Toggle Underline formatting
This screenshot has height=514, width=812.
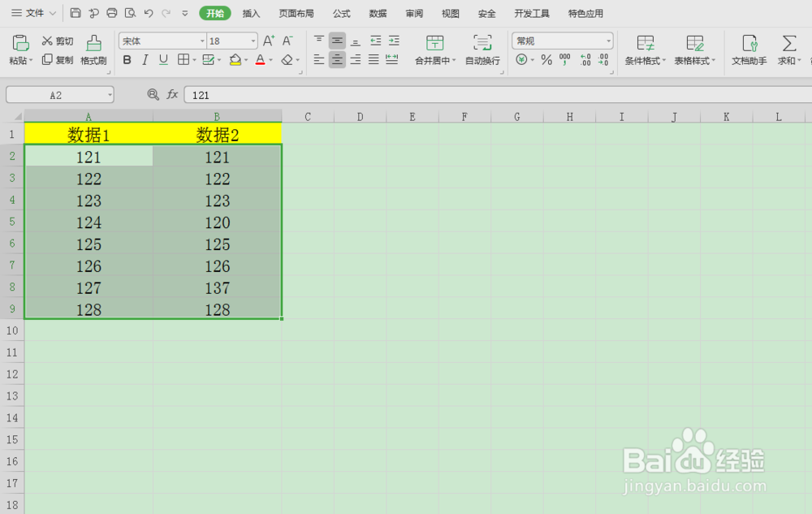164,60
